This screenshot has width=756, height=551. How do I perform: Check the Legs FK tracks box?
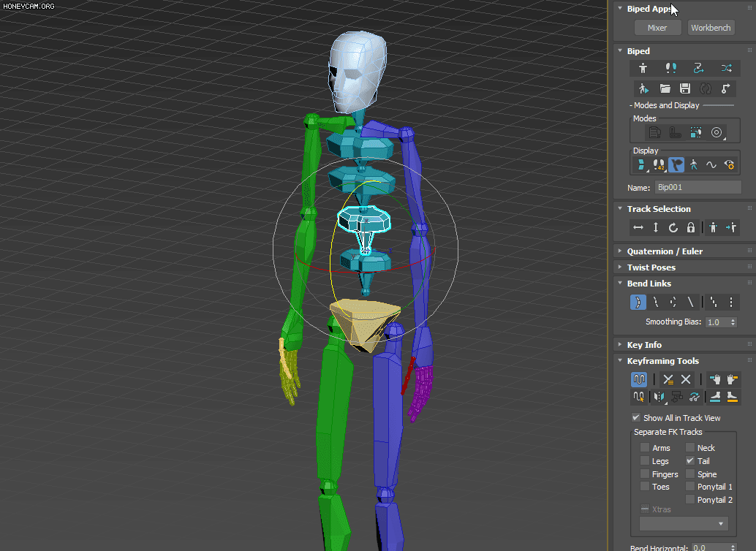click(645, 460)
